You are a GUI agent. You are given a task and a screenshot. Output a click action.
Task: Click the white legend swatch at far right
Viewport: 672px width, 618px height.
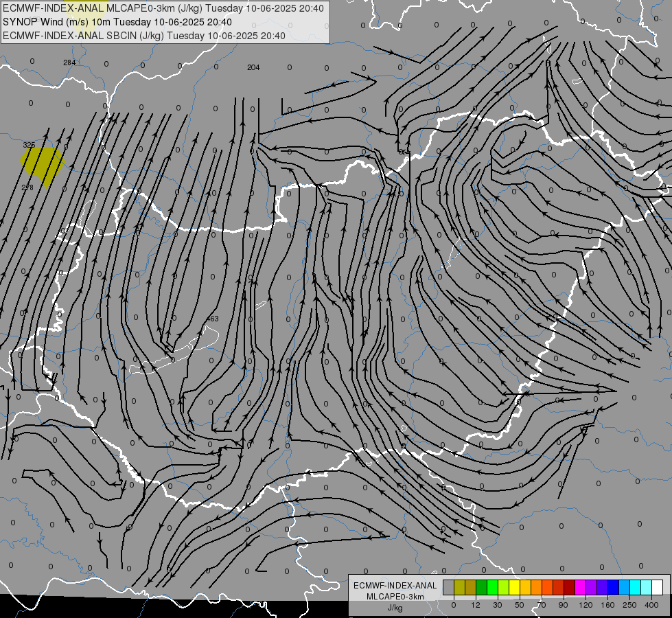click(658, 587)
